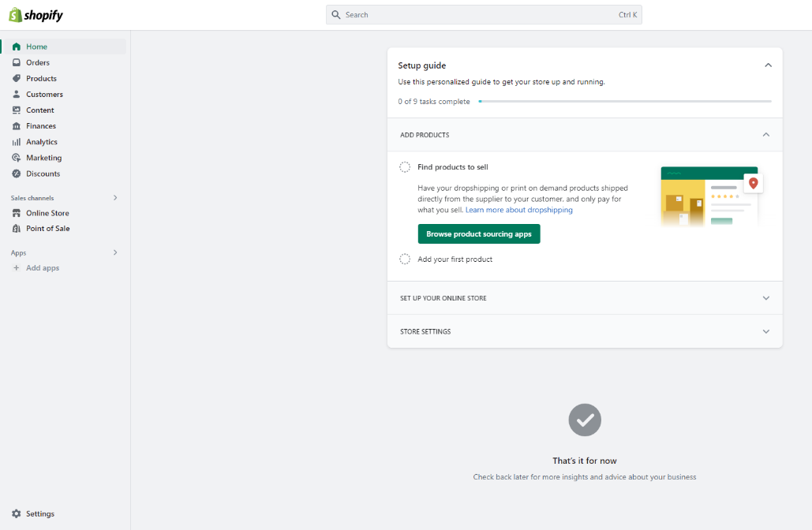Click the Content image icon

pos(17,110)
